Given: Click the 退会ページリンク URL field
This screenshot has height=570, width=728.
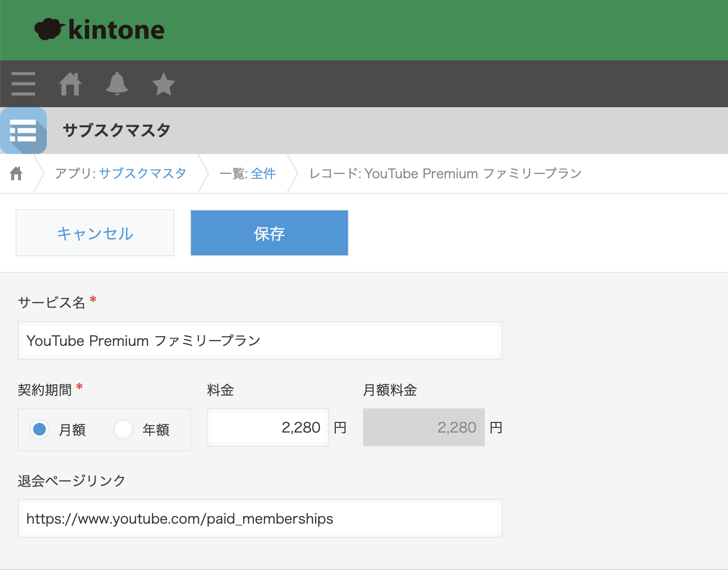Looking at the screenshot, I should (260, 518).
